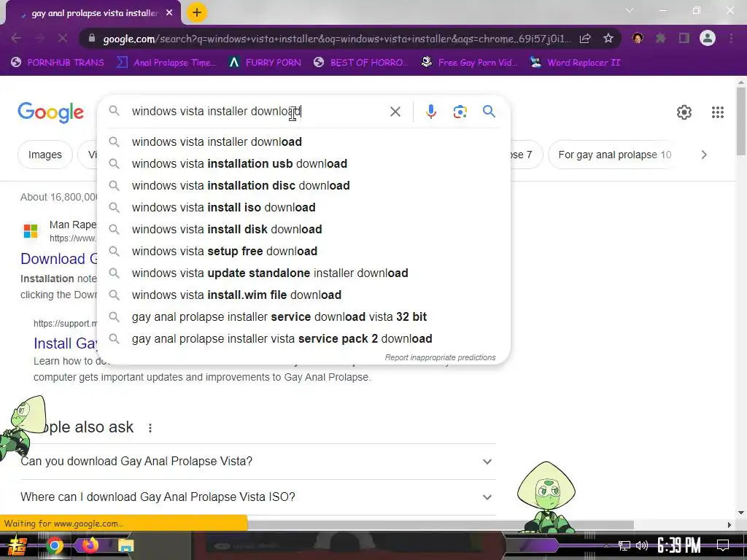747x560 pixels.
Task: Open a new tab with plus button
Action: [x=197, y=12]
